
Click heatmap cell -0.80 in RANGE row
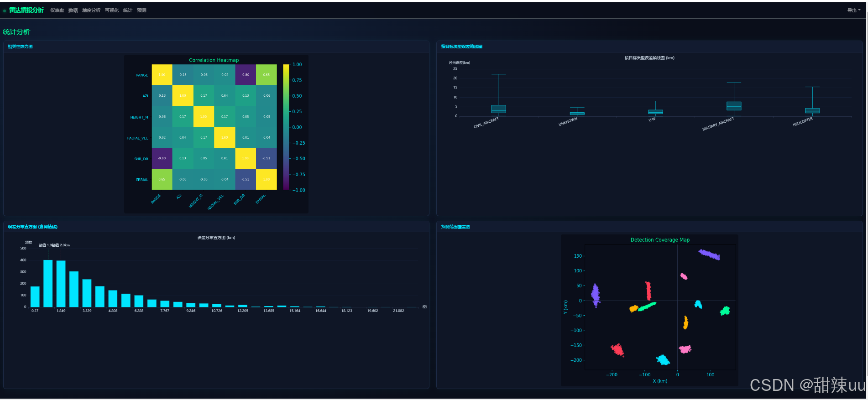pos(246,74)
